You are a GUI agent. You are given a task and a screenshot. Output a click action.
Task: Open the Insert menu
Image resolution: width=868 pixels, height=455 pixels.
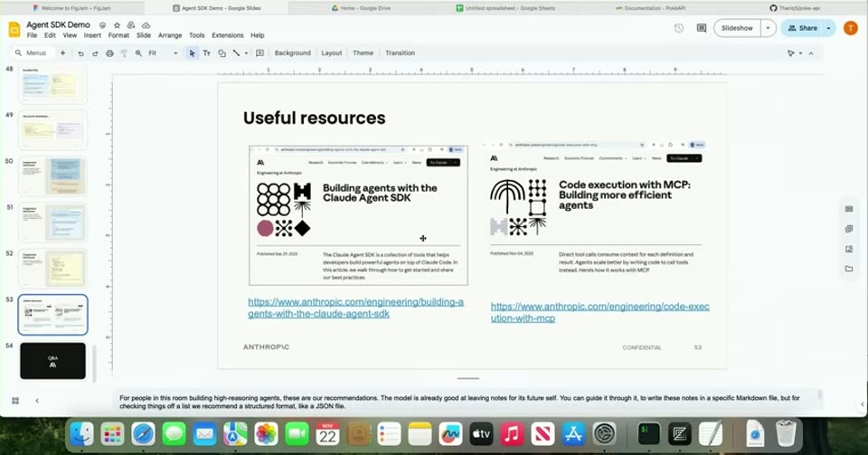[92, 35]
